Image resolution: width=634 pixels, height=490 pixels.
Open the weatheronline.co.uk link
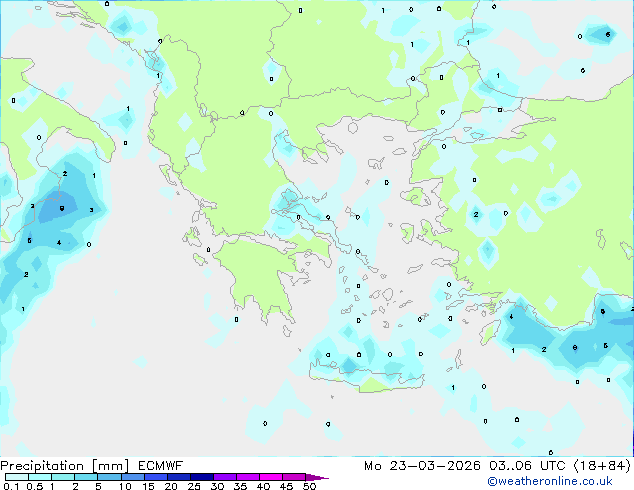pos(550,481)
